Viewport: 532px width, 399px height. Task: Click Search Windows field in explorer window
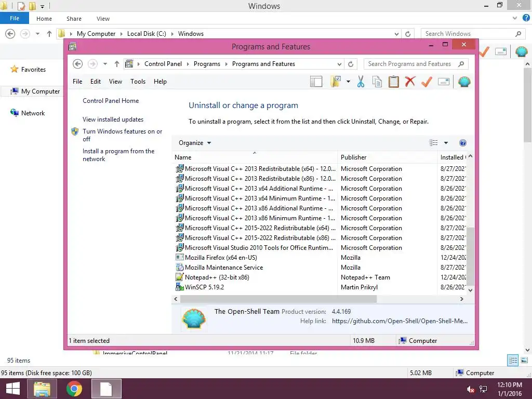click(x=473, y=34)
